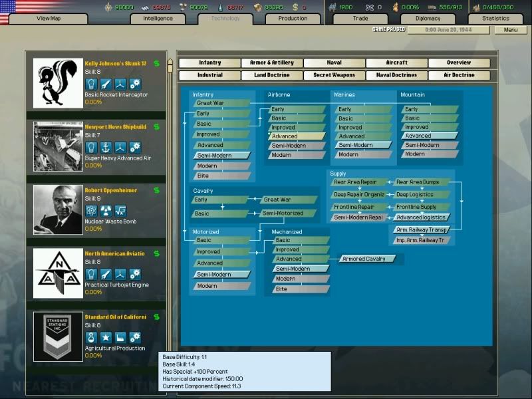The height and width of the screenshot is (399, 532).
Task: Click the scrollbar up arrow of the research team list
Action: coord(170,63)
